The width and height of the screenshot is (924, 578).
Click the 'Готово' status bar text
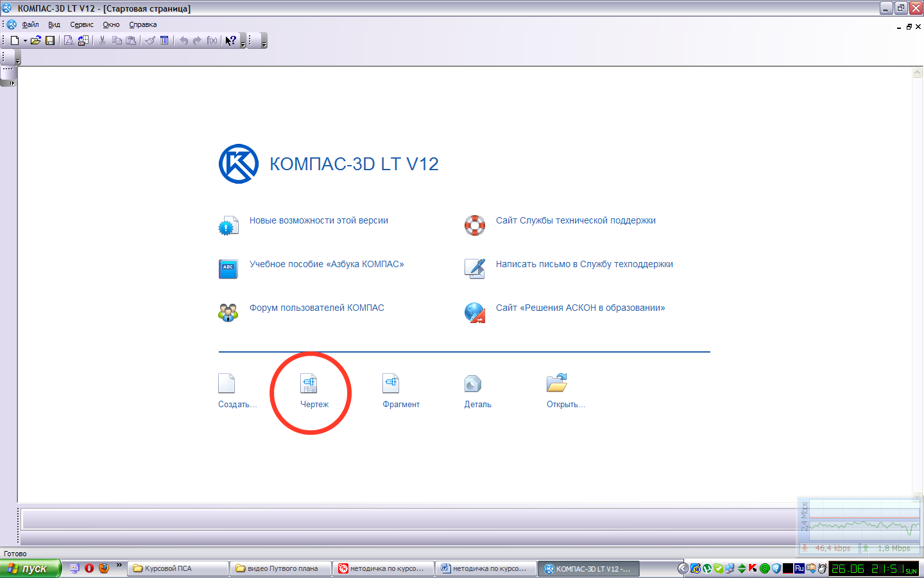pos(15,554)
